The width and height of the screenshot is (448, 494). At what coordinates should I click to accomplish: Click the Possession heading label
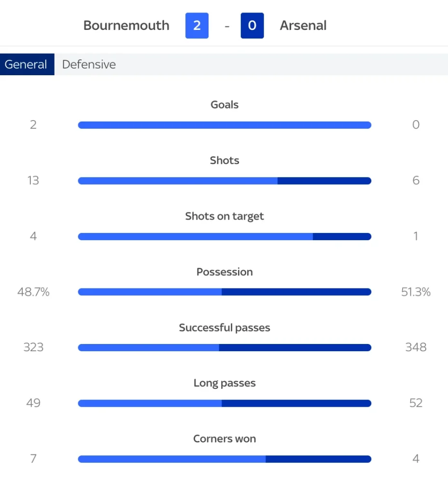pyautogui.click(x=224, y=272)
